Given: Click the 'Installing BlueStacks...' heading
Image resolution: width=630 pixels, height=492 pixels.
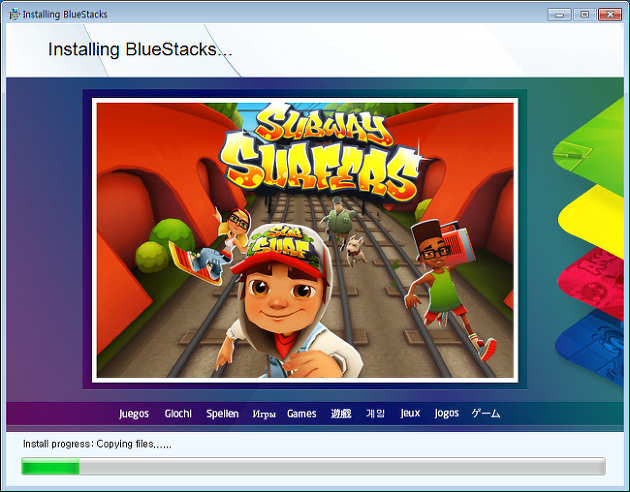Looking at the screenshot, I should (140, 50).
